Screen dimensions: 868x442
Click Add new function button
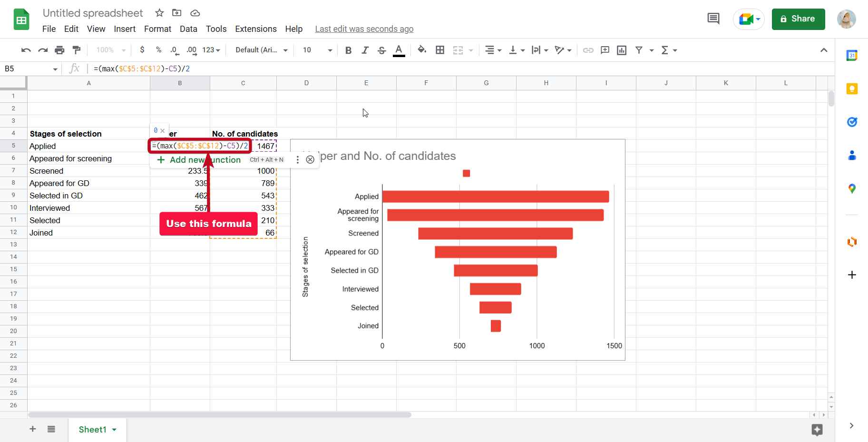(199, 160)
